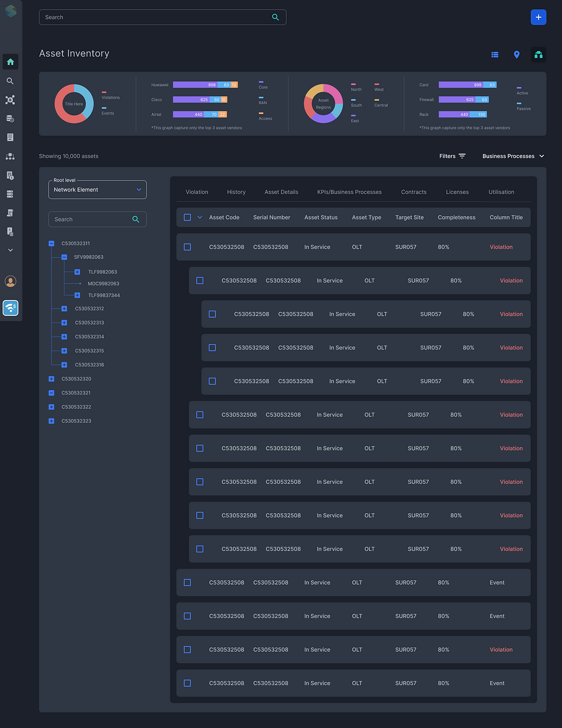Switch to list view icon
The width and height of the screenshot is (562, 728).
(495, 54)
